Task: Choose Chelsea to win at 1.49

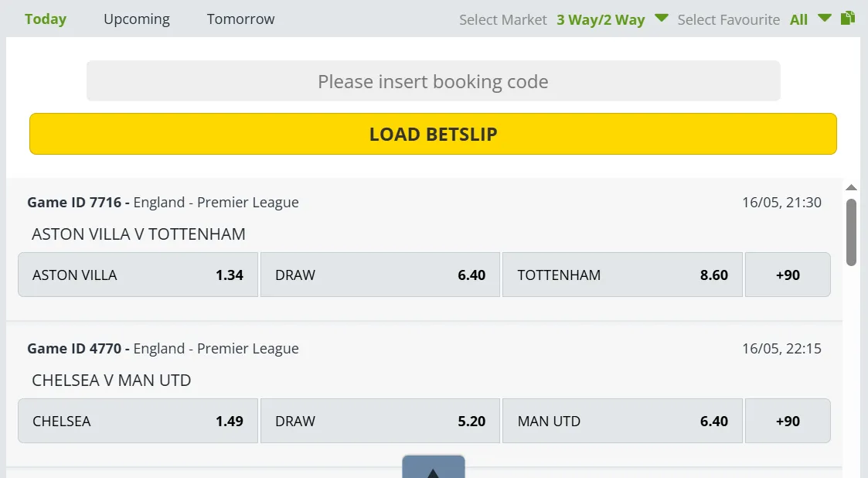Action: (138, 421)
